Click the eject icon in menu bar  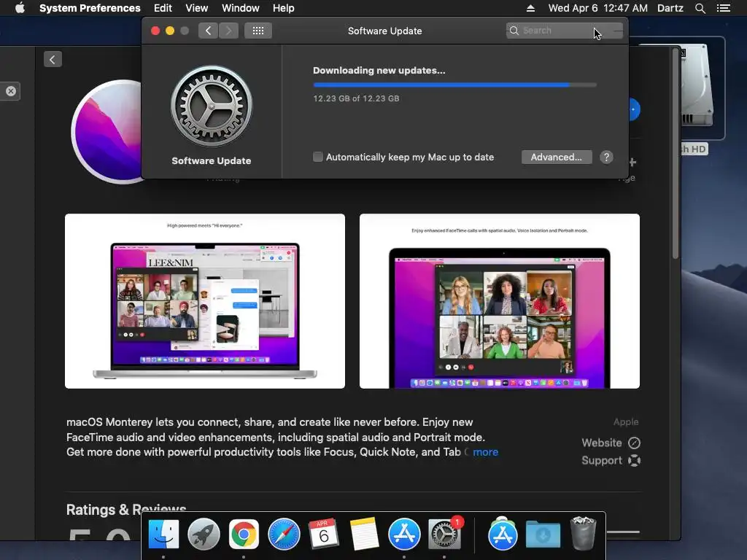tap(530, 8)
